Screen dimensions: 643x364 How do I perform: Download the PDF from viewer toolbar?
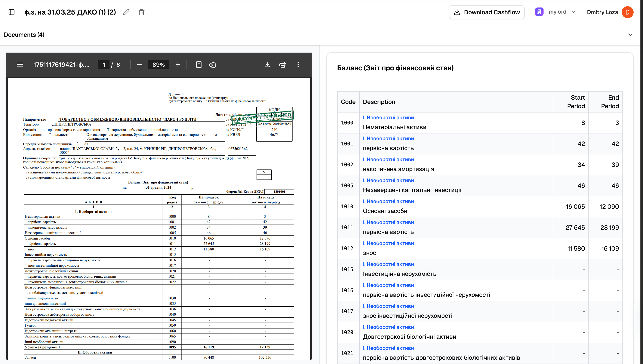[267, 65]
